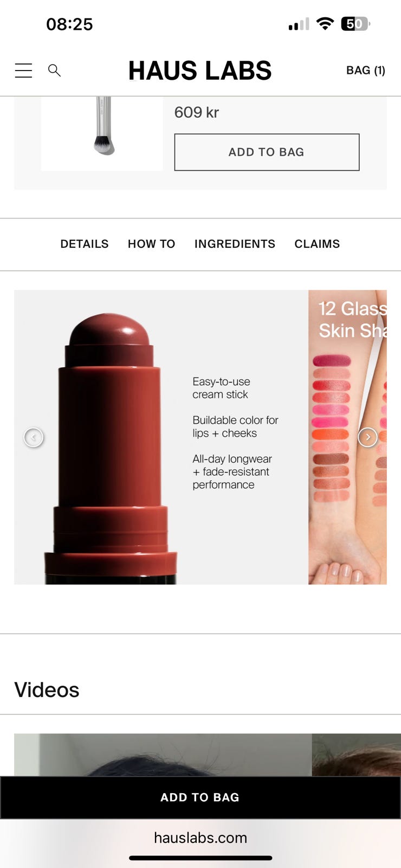Switch to the HOW TO tab

click(x=152, y=244)
